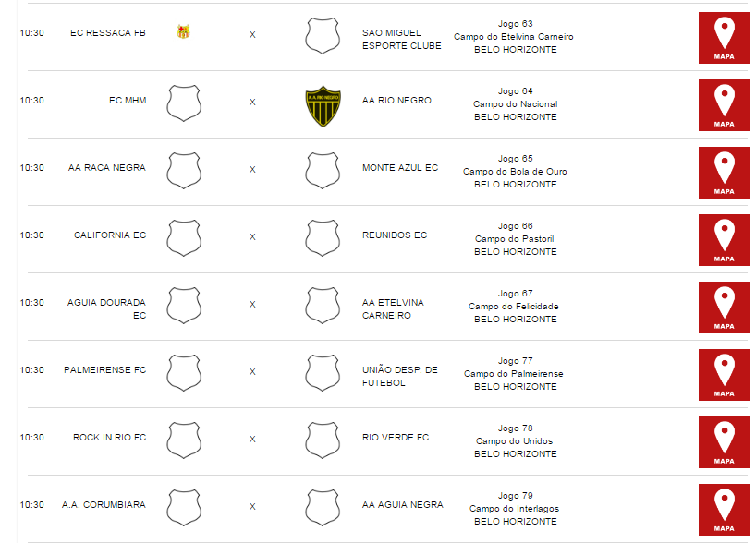The image size is (756, 543).
Task: Click the Monte Azul EC blank shield
Action: click(x=323, y=171)
